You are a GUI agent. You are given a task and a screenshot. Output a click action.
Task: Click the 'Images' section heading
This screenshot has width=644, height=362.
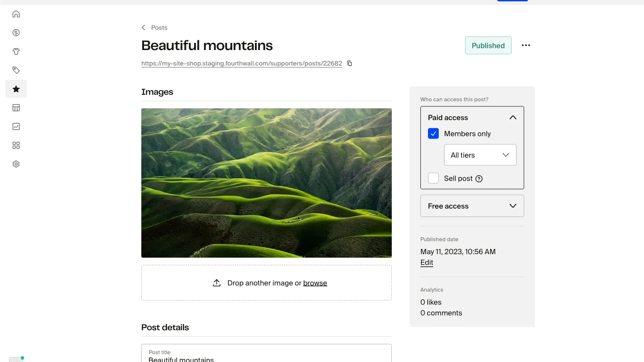[x=157, y=92]
